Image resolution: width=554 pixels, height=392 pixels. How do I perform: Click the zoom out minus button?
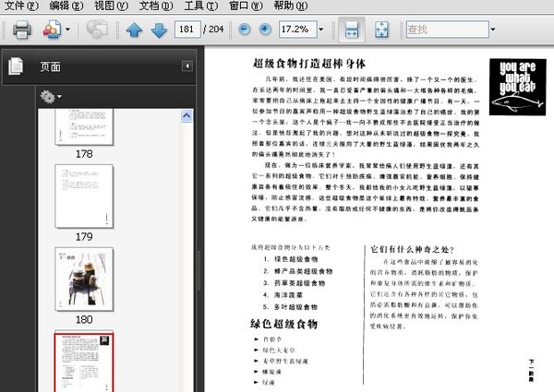tap(245, 30)
